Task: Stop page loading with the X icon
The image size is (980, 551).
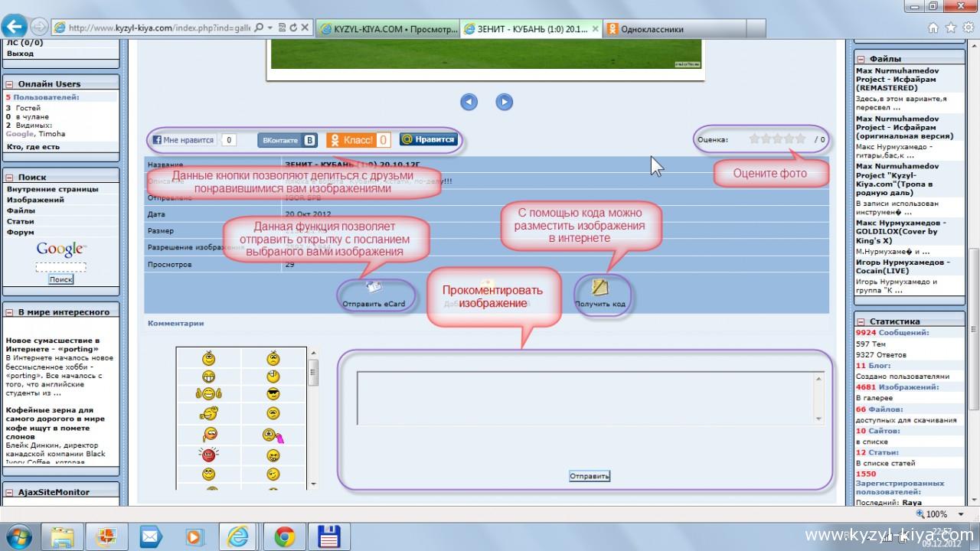Action: click(x=305, y=28)
